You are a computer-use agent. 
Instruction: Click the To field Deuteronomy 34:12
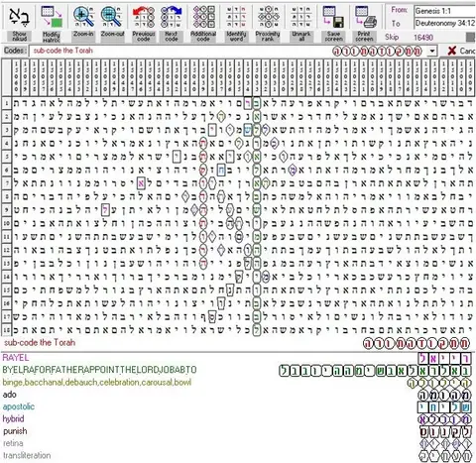pyautogui.click(x=444, y=23)
